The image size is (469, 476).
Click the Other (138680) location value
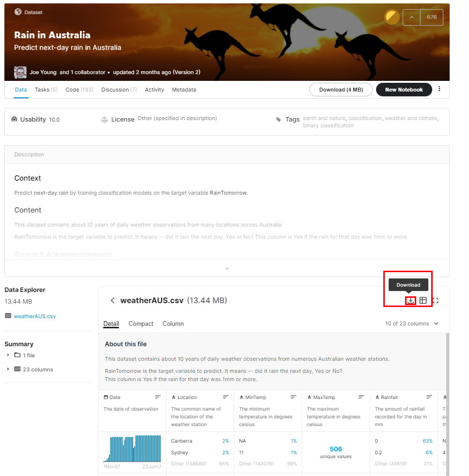click(188, 463)
